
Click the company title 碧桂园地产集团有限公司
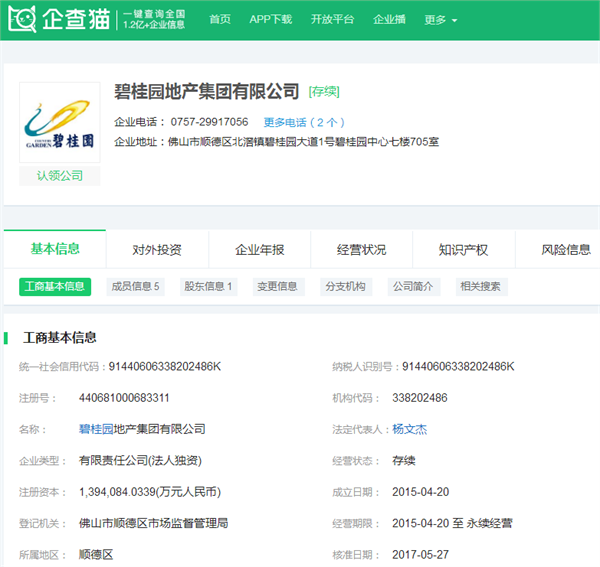pyautogui.click(x=207, y=92)
